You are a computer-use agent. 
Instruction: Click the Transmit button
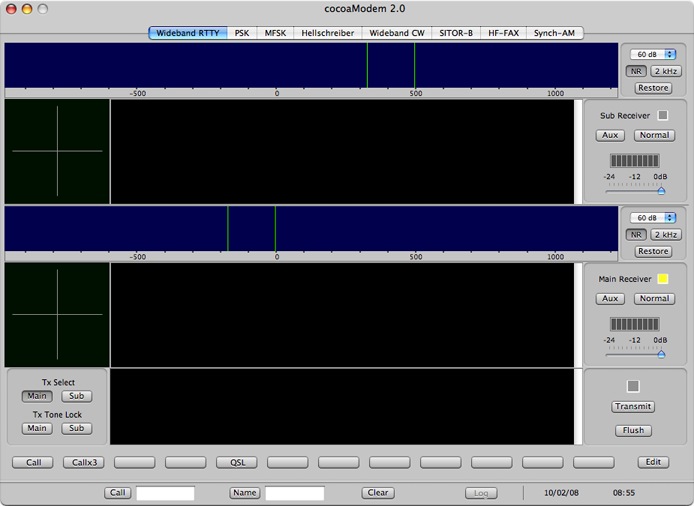633,406
